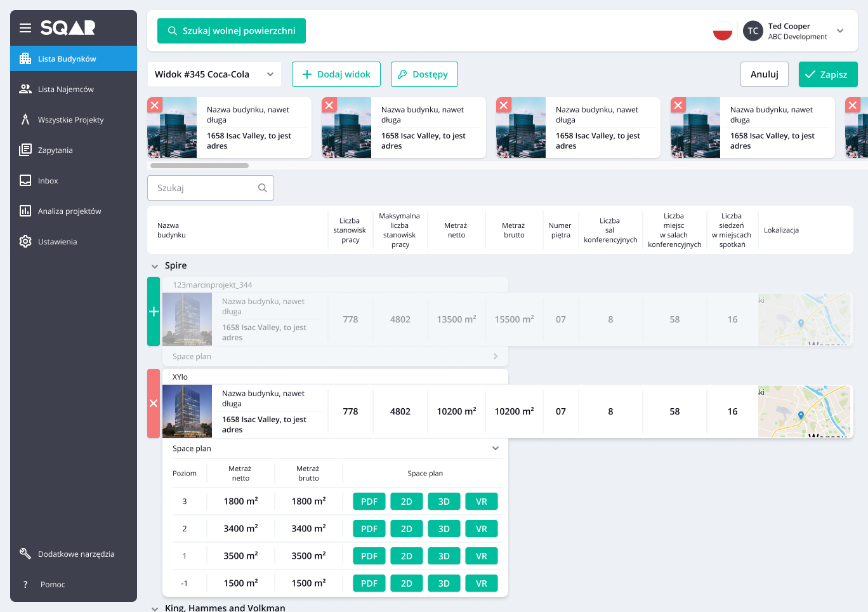Open Ted Cooper user account menu

pyautogui.click(x=840, y=31)
